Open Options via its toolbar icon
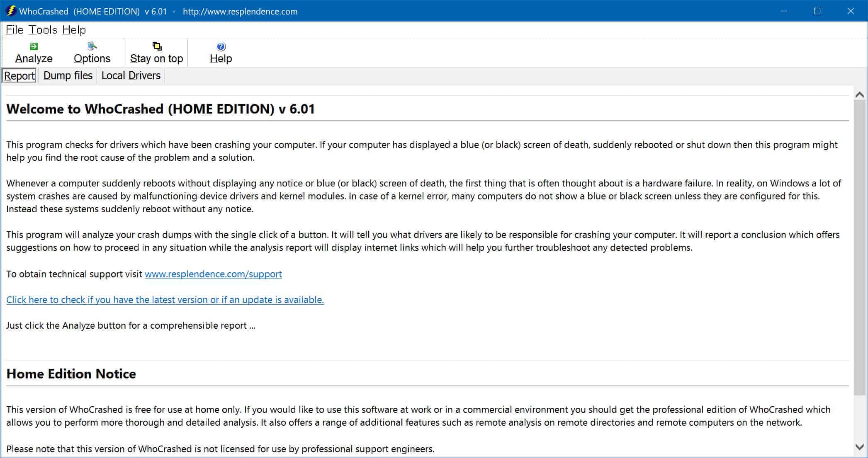The height and width of the screenshot is (458, 868). (92, 46)
